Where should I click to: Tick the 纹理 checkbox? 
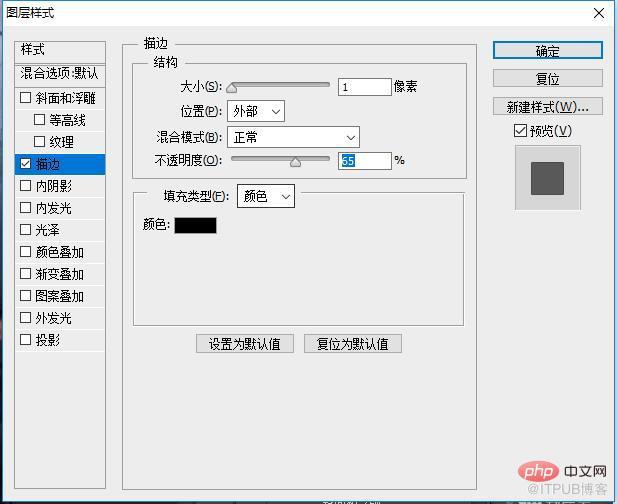[x=39, y=142]
